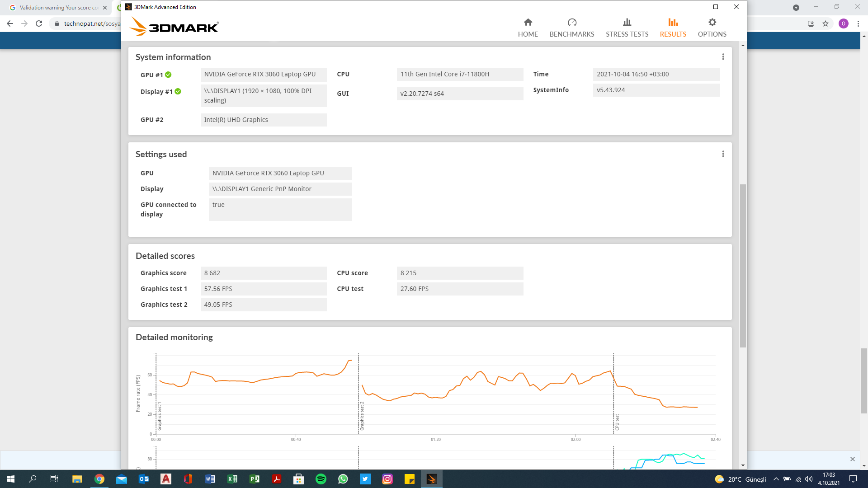The height and width of the screenshot is (488, 868).
Task: Open Settings used three-dot menu
Action: (723, 154)
